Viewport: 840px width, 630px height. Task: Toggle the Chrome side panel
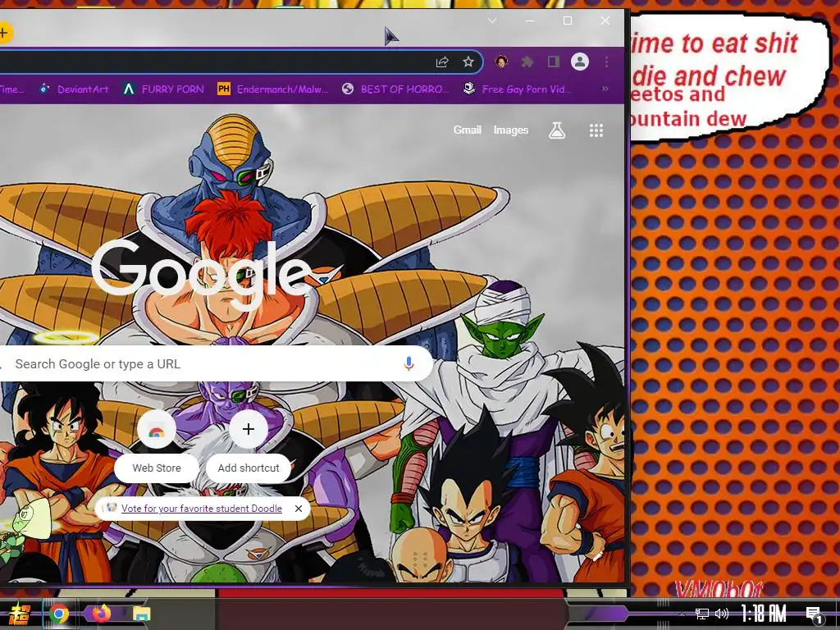(554, 62)
